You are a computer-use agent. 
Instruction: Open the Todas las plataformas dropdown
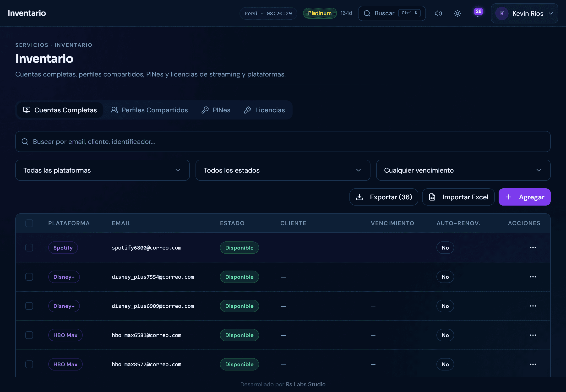coord(102,170)
